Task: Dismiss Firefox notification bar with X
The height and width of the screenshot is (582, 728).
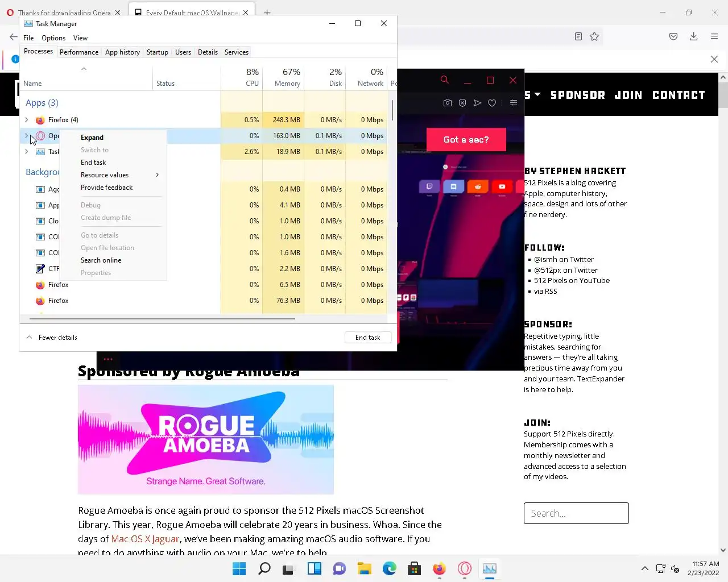Action: (x=714, y=59)
